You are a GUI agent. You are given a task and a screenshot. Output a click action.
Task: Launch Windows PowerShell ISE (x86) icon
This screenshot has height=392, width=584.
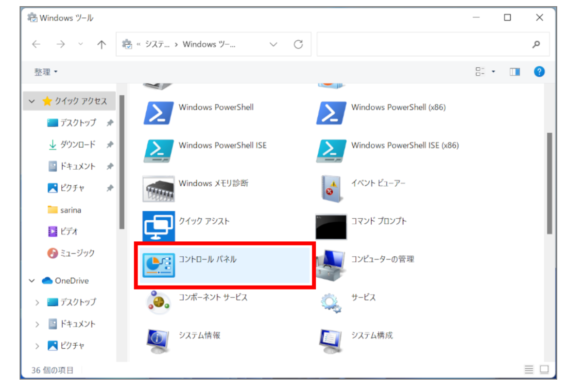[x=331, y=151]
